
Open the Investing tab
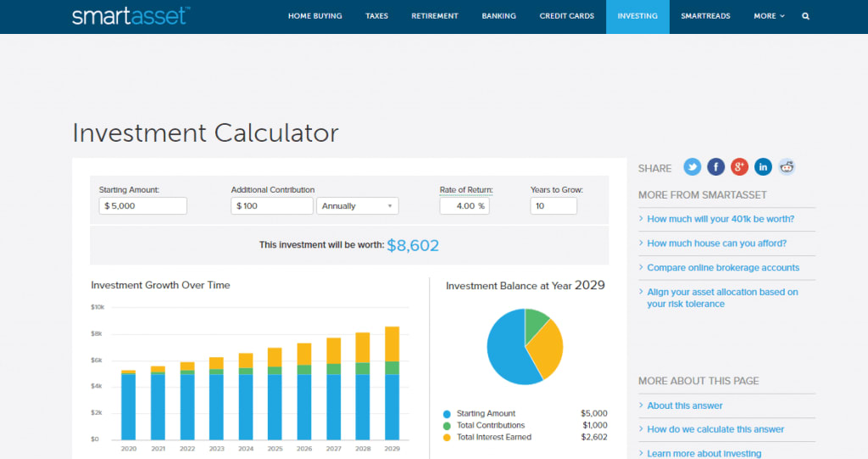637,17
